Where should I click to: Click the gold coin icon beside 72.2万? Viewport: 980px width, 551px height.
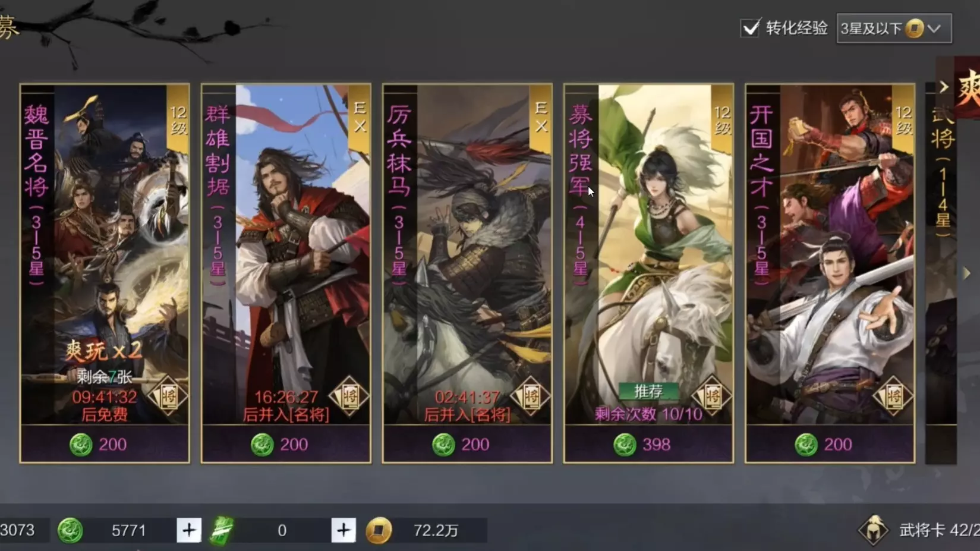tap(379, 530)
